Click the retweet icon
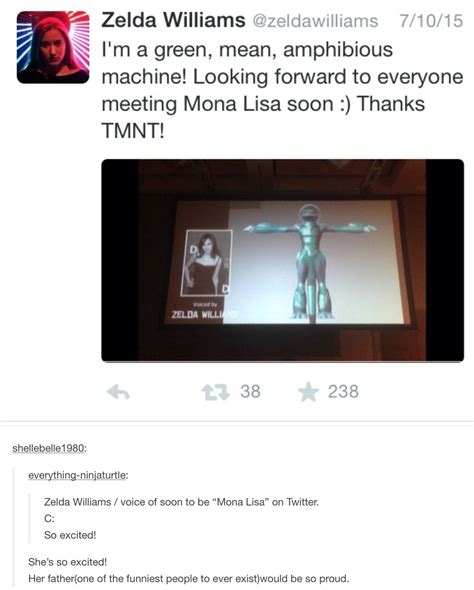Image resolution: width=474 pixels, height=590 pixels. [216, 392]
